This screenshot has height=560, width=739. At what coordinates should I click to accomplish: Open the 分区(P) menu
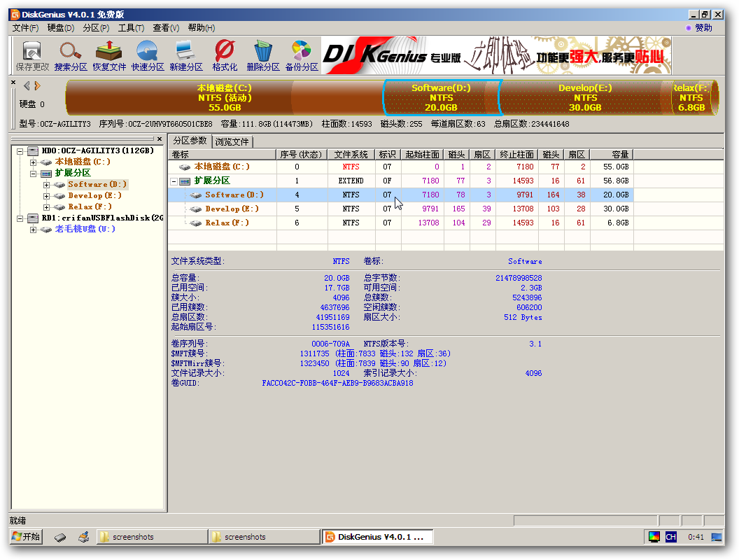pyautogui.click(x=96, y=28)
